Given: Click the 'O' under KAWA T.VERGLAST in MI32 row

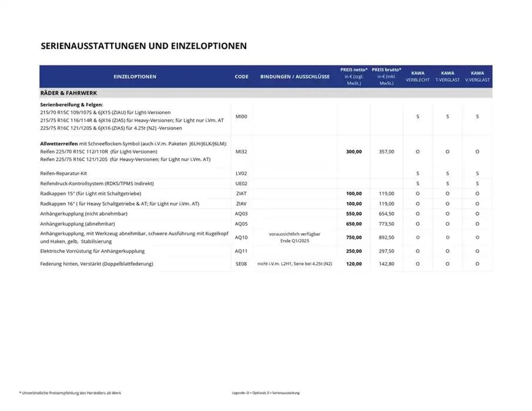Looking at the screenshot, I should [x=447, y=152].
